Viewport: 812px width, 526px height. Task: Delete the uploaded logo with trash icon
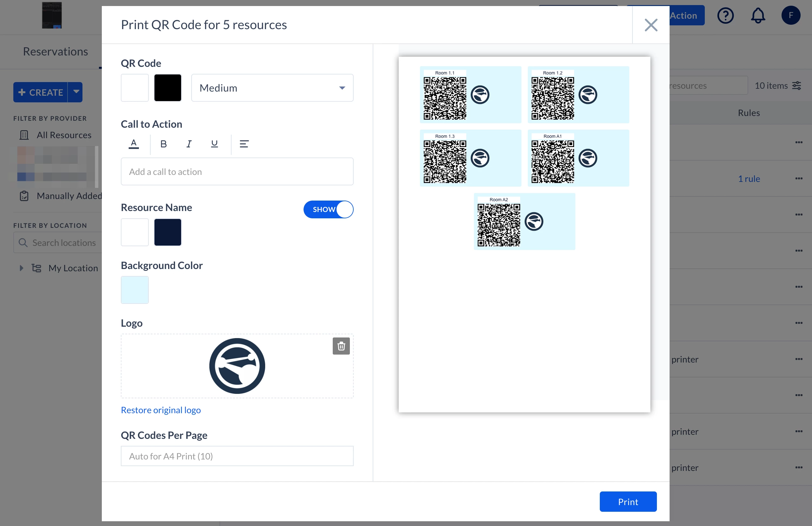coord(341,346)
